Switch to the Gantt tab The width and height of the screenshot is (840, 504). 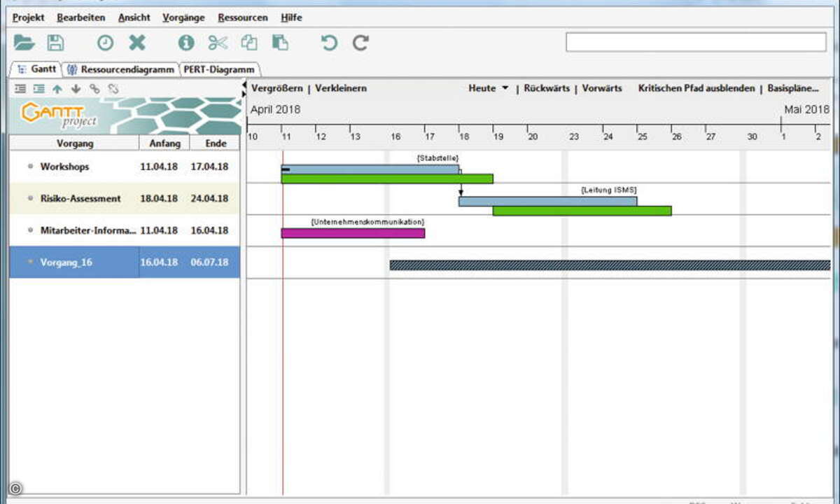[37, 69]
